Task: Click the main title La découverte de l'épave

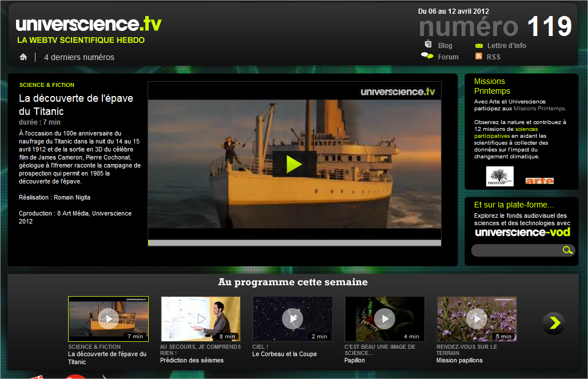Action: pos(76,105)
